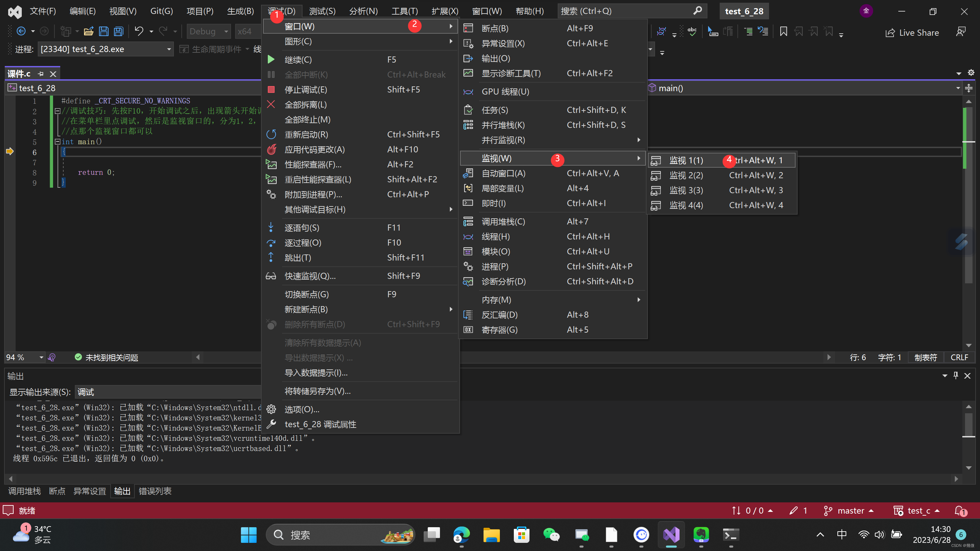Viewport: 980px width, 551px height.
Task: Open the 显示输出来源 调试 combo box
Action: tap(168, 392)
